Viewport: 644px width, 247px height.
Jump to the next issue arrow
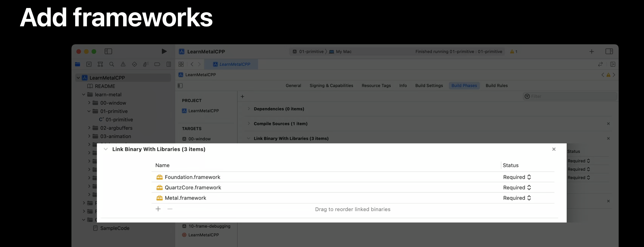(614, 75)
